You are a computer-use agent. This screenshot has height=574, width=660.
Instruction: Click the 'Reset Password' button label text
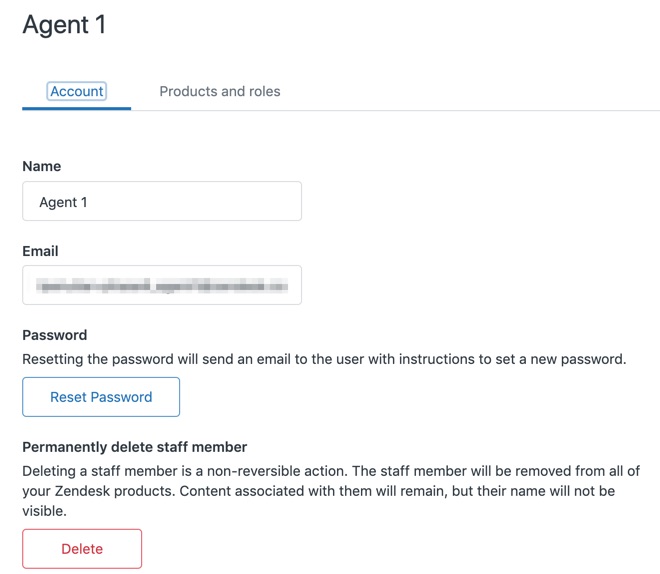coord(101,397)
